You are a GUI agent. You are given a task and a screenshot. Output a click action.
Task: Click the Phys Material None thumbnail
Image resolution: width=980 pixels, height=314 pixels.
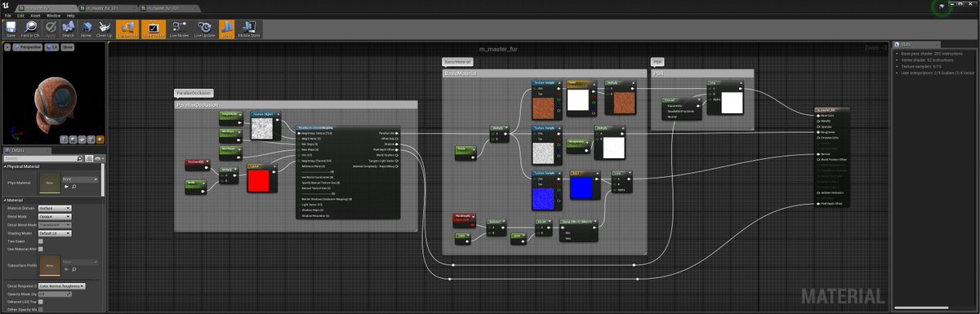(x=50, y=184)
